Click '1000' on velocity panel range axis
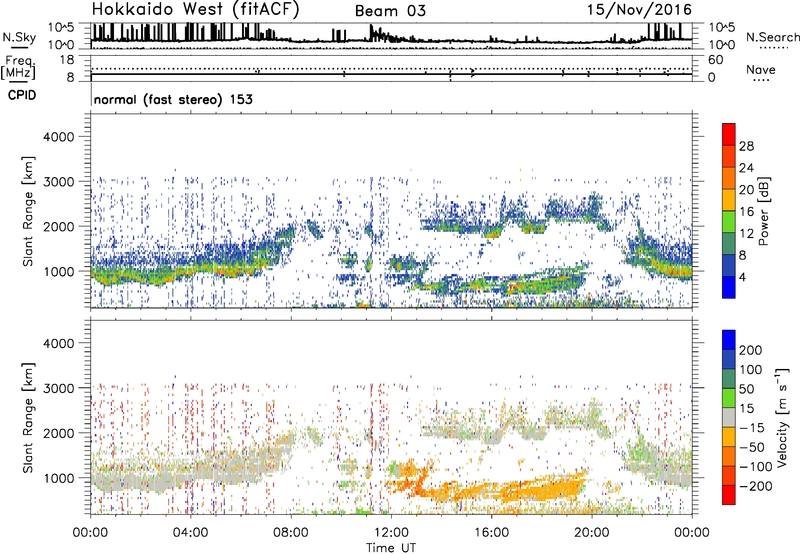This screenshot has width=800, height=554. click(x=59, y=478)
